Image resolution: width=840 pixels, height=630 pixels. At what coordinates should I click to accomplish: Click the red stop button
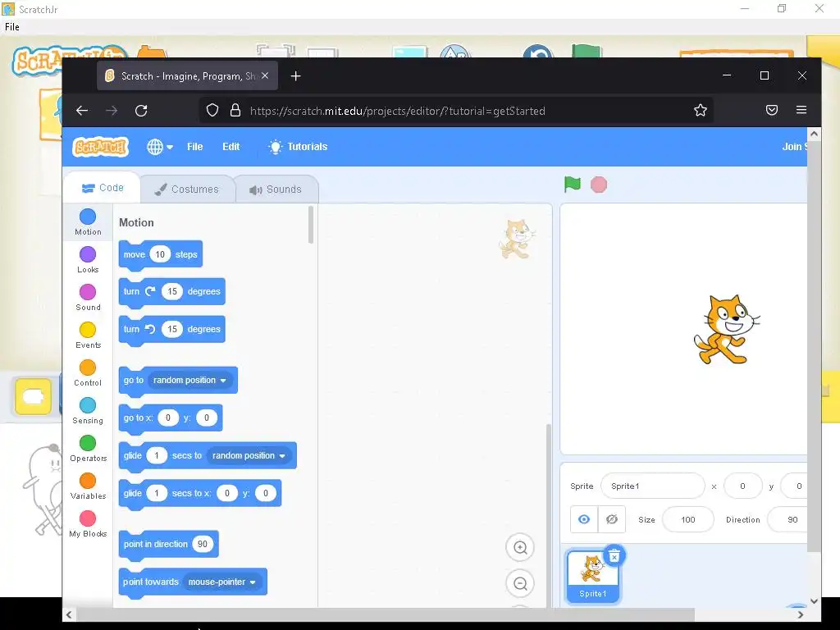[598, 185]
